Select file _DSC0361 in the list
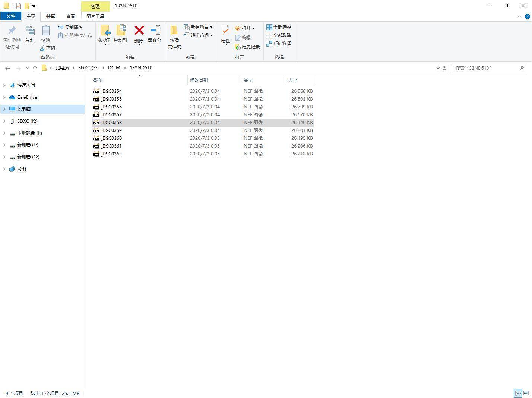The image size is (532, 398). click(x=112, y=146)
